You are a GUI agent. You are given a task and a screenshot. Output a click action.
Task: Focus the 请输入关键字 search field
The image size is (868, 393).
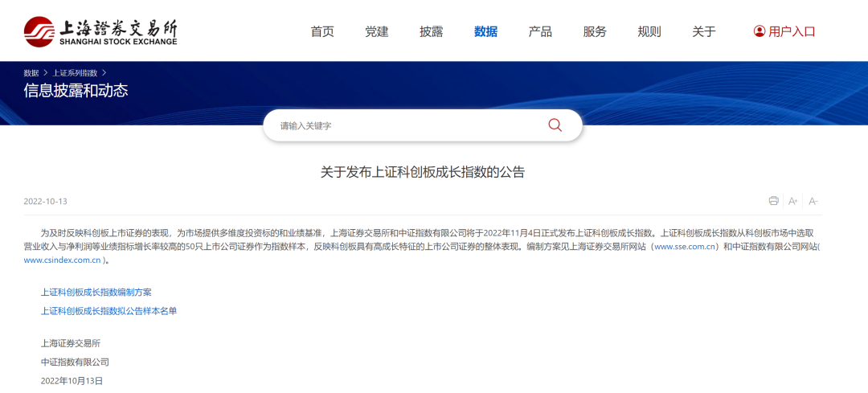click(x=423, y=125)
